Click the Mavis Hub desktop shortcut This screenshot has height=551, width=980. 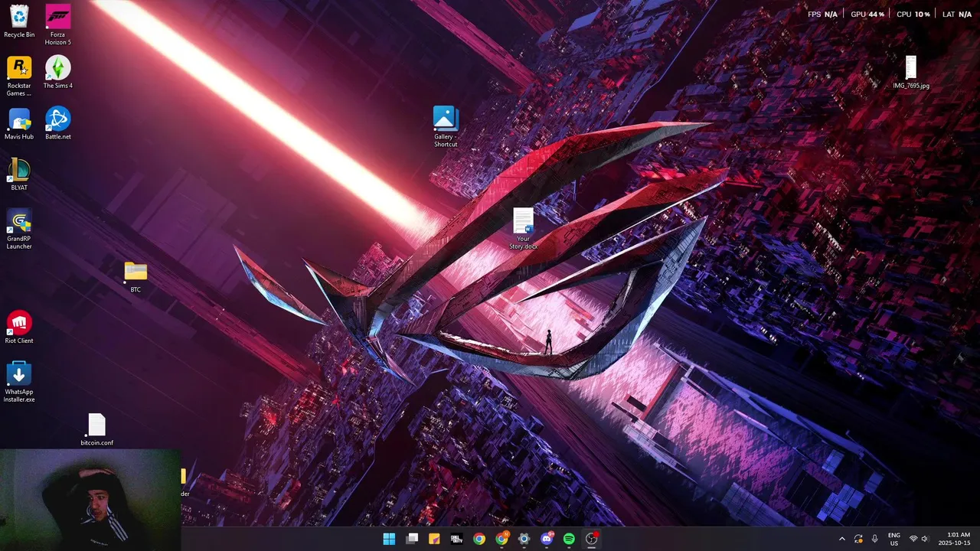pos(19,123)
